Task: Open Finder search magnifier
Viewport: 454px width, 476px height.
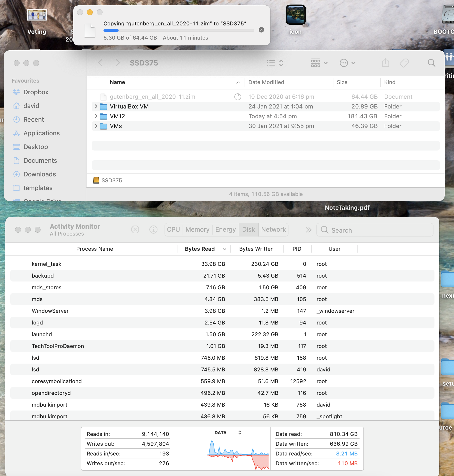Action: [432, 63]
